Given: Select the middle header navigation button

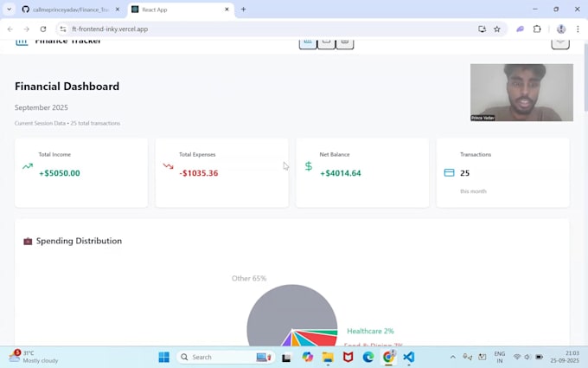Looking at the screenshot, I should (326, 43).
